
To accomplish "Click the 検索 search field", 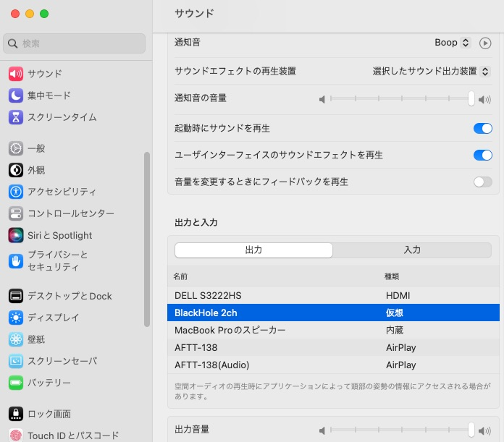I will (x=75, y=43).
